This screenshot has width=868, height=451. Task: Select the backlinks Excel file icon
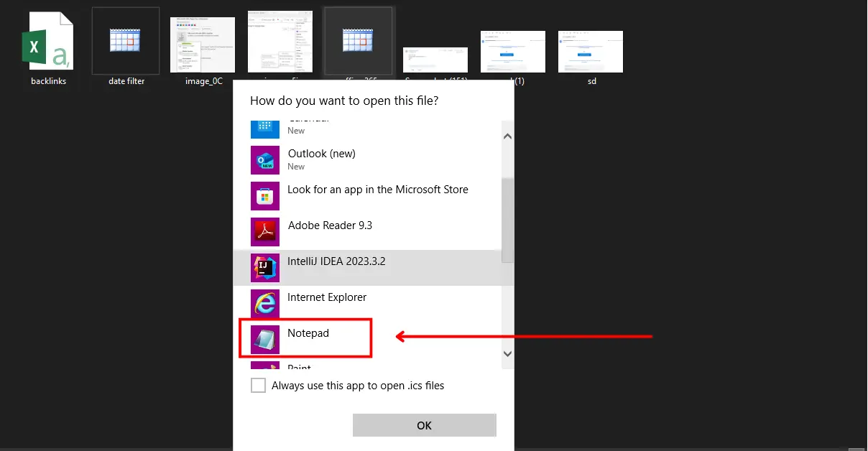tap(48, 41)
